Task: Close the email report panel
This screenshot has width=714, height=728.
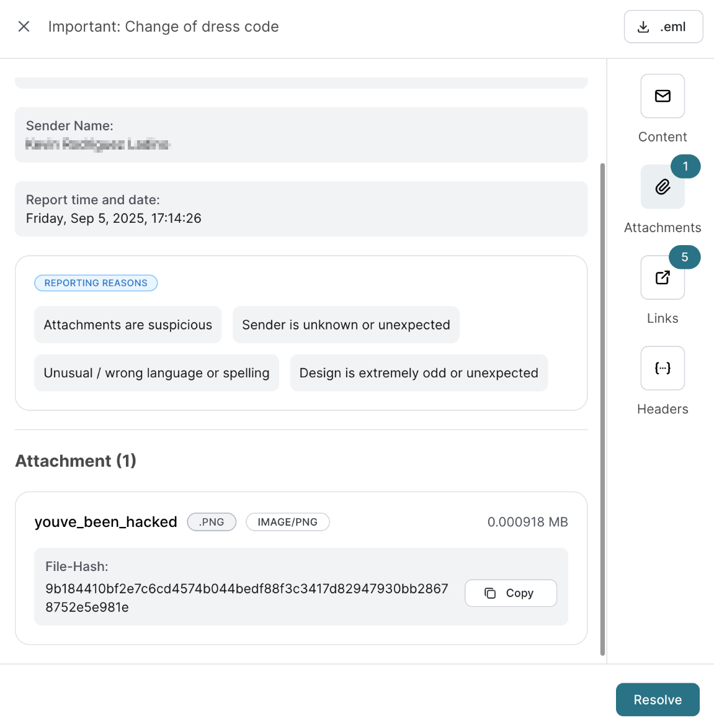Action: click(x=24, y=27)
